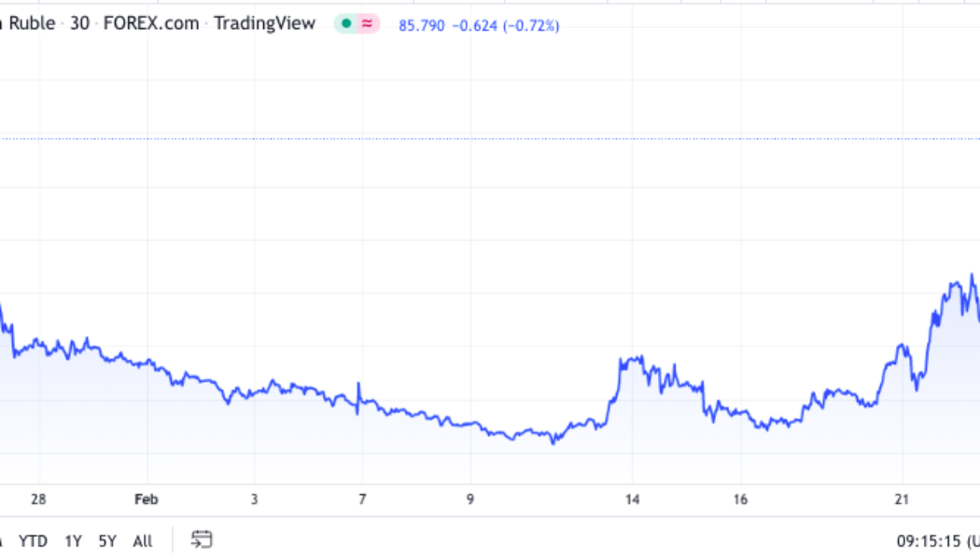Screen dimensions: 980x560
Task: Click the pink approximate-data indicator icon
Action: pyautogui.click(x=367, y=24)
